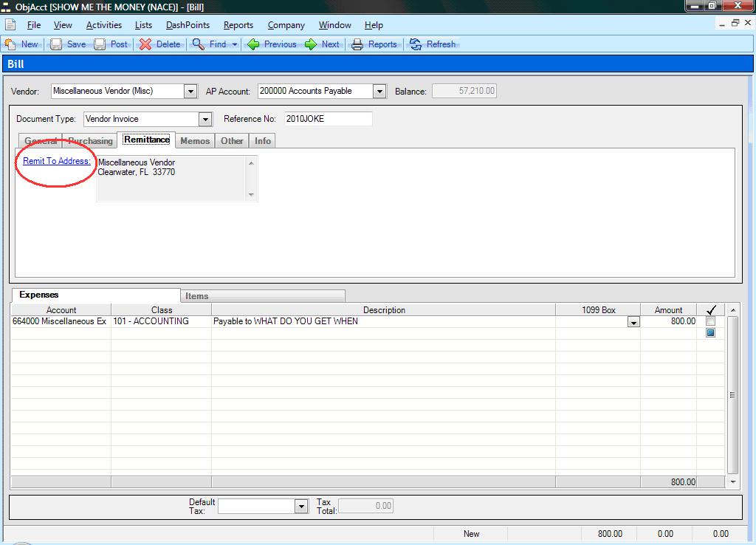Screen dimensions: 756x545
Task: Click the red Delete X icon
Action: pos(145,44)
